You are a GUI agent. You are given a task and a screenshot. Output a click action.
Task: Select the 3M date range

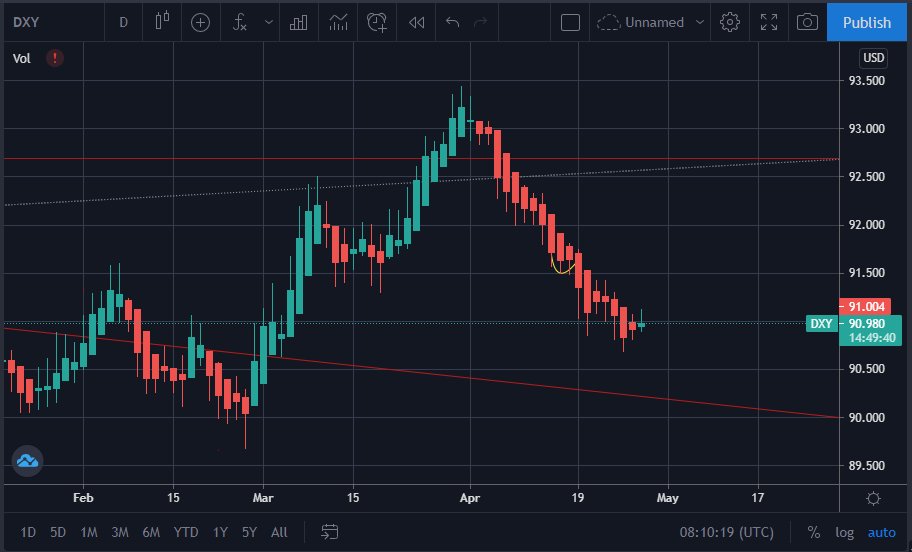pos(120,532)
